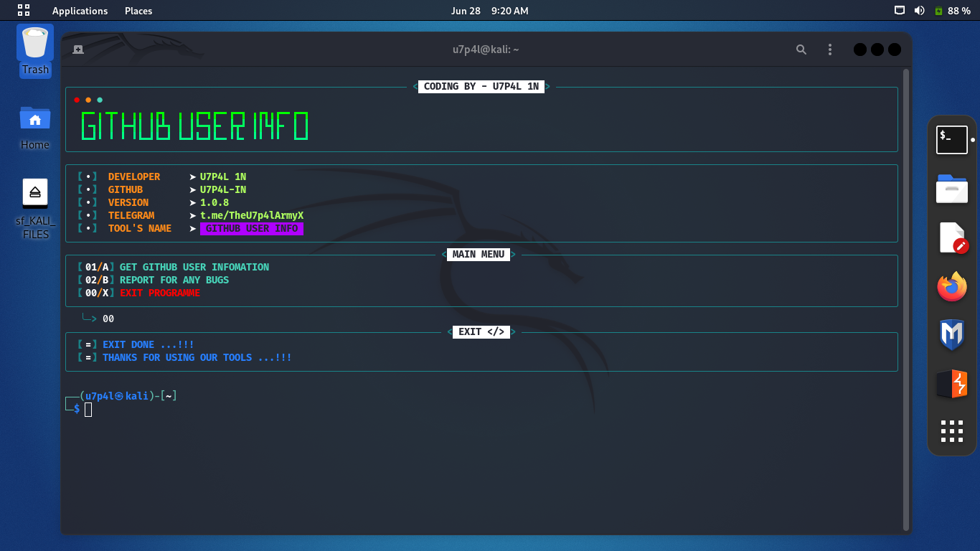Image resolution: width=980 pixels, height=551 pixels.
Task: Click the DEVELOPER value U7P4L 1N
Action: pos(223,176)
